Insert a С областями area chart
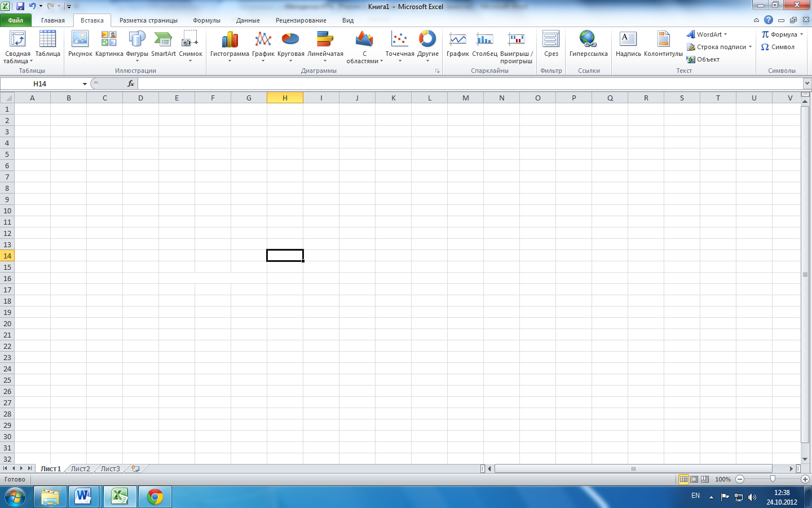Viewport: 812px width, 508px height. click(x=364, y=47)
